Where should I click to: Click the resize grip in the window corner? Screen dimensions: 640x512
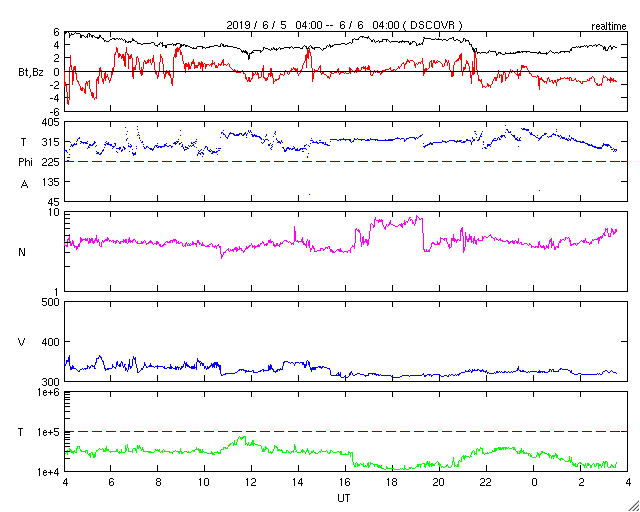click(x=633, y=506)
